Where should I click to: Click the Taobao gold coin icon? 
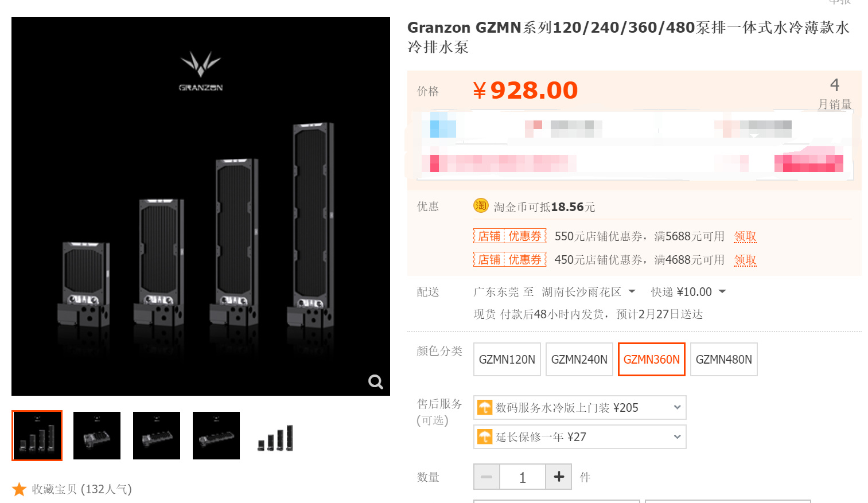[x=481, y=205]
